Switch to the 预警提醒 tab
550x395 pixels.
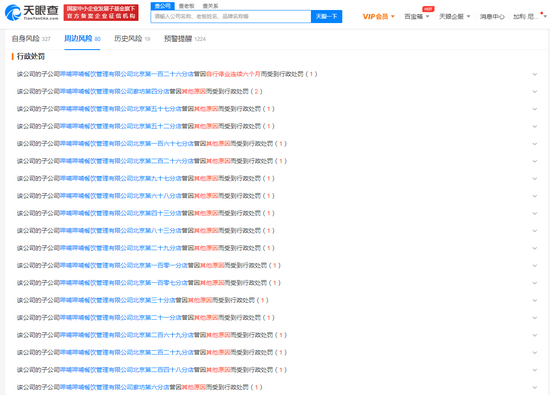pyautogui.click(x=185, y=39)
